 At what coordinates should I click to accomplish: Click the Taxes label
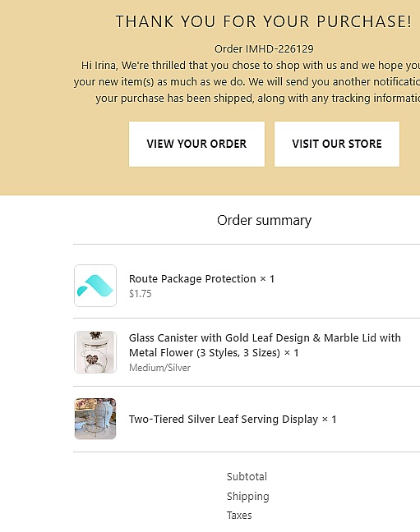239,516
